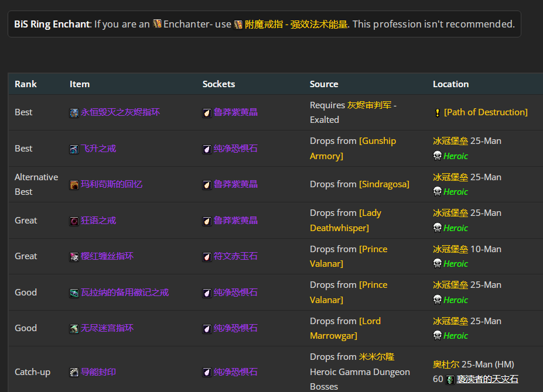Open the [Sindragosa] boss link
This screenshot has width=543, height=392.
384,184
